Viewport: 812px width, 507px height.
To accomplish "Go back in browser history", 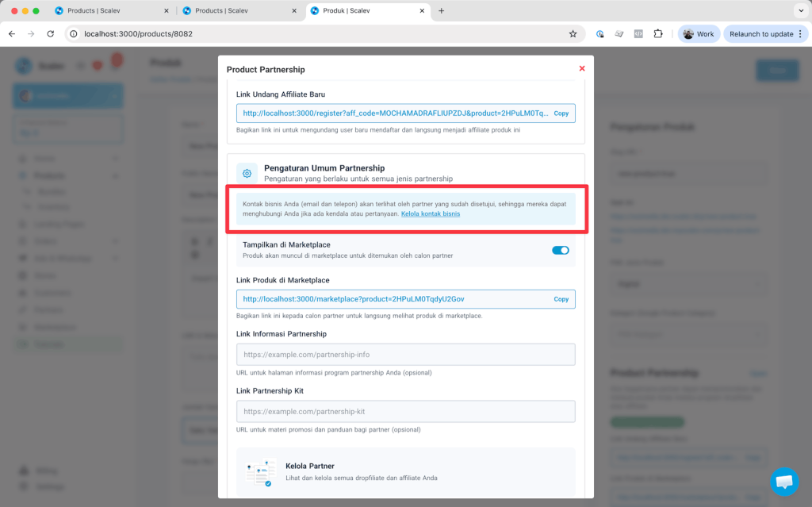I will pyautogui.click(x=12, y=33).
